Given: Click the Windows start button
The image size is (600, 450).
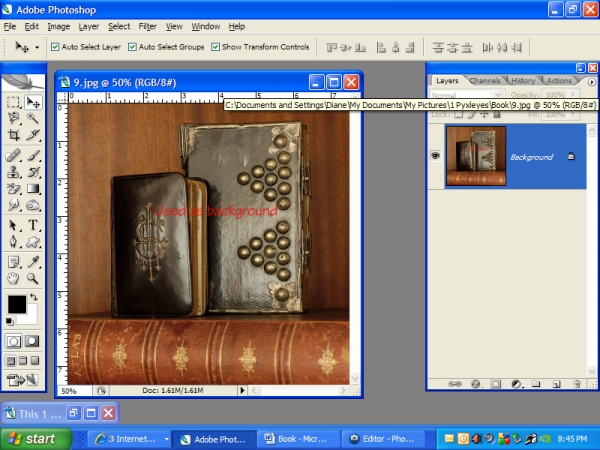Looking at the screenshot, I should click(36, 439).
